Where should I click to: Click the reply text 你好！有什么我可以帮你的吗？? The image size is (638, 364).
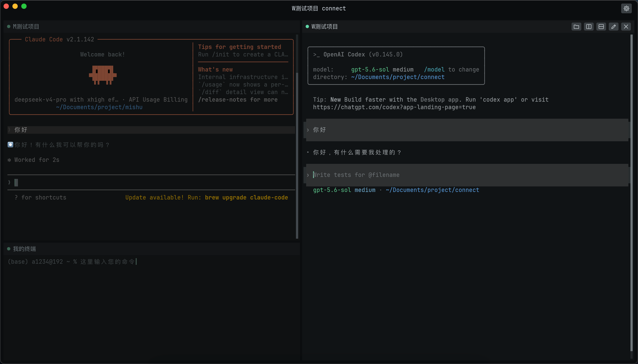coord(62,145)
